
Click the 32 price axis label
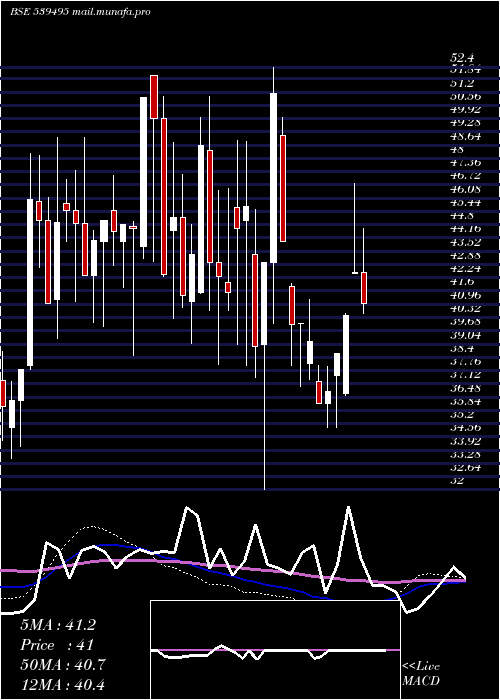(x=458, y=480)
